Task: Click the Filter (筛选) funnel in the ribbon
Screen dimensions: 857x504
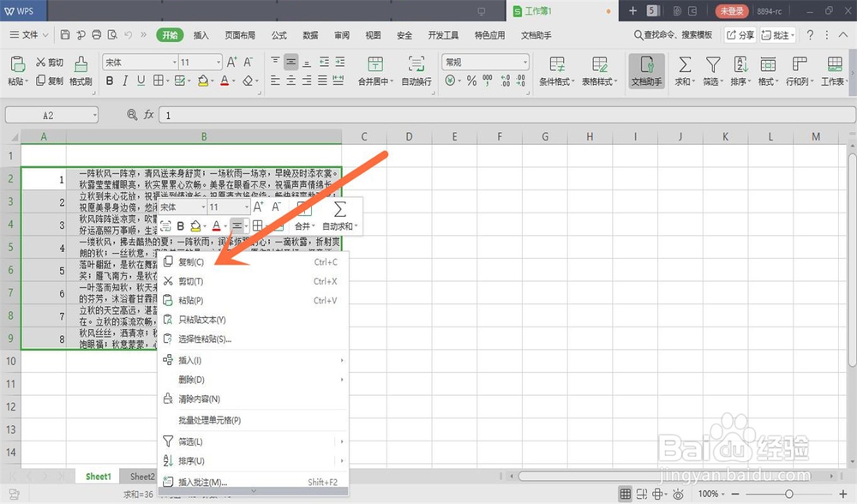Action: point(713,65)
